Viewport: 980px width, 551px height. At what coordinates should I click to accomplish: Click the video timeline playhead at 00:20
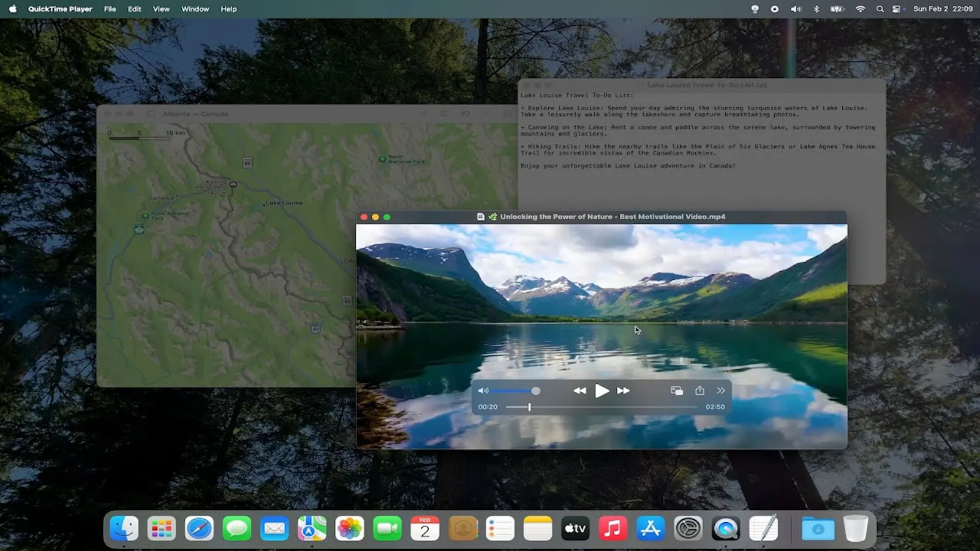tap(530, 407)
